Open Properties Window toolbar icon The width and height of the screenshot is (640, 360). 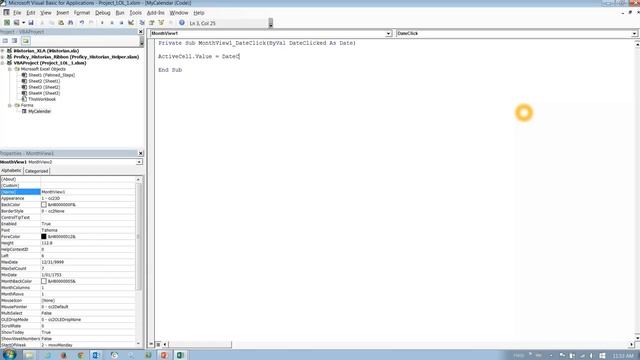tap(151, 23)
